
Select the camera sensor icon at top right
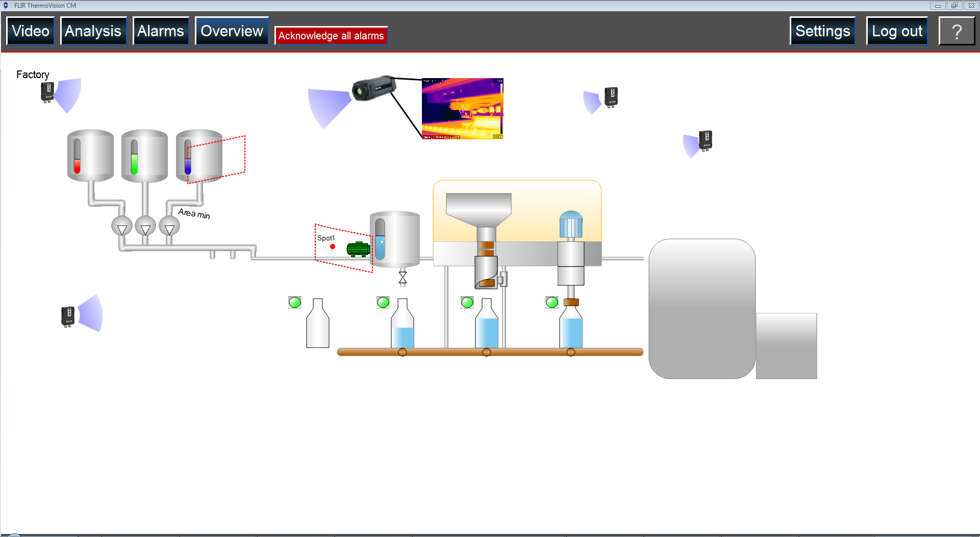click(611, 97)
